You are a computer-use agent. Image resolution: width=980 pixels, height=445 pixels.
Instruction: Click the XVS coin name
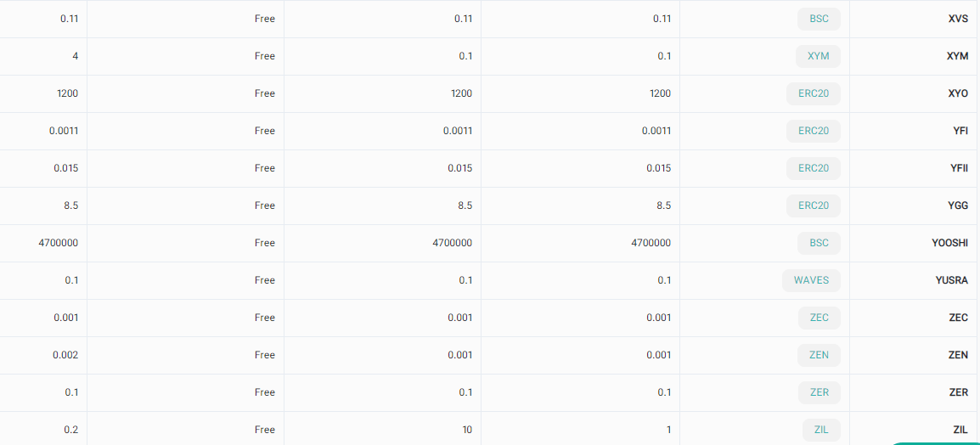[x=958, y=19]
